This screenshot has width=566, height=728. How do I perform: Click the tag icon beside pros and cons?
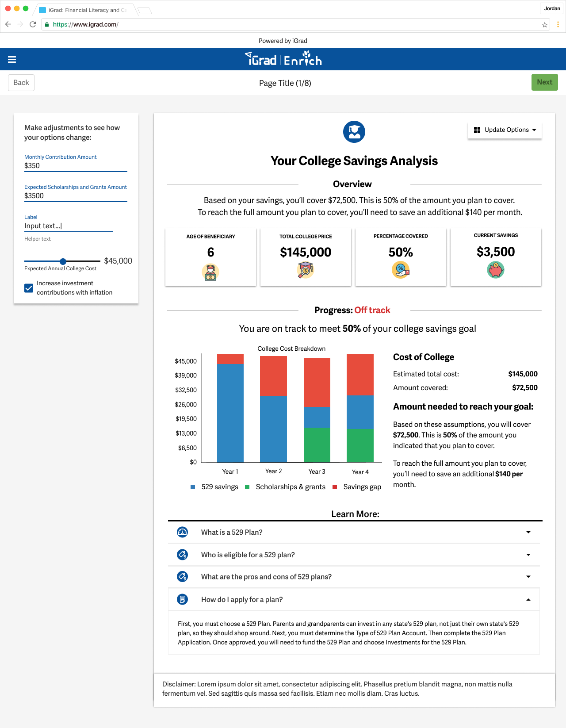182,577
